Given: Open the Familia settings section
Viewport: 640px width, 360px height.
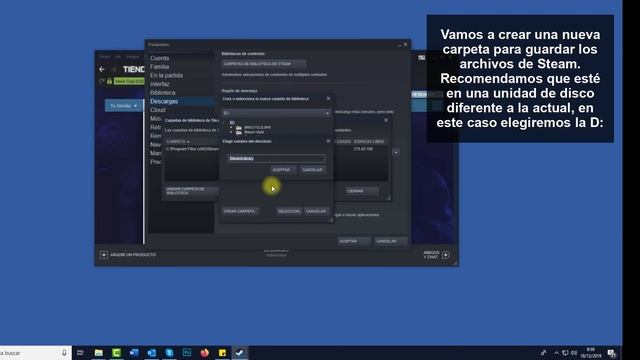Looking at the screenshot, I should tap(160, 67).
